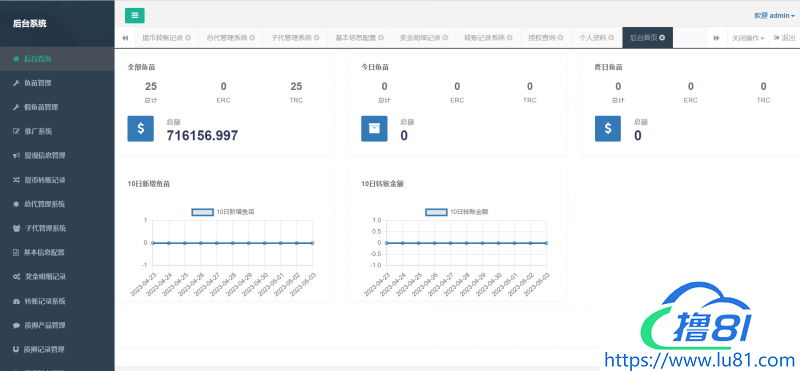Image resolution: width=800 pixels, height=371 pixels.
Task: Click the gears icon beside sidebar 奖金明细记录
Action: tap(16, 277)
